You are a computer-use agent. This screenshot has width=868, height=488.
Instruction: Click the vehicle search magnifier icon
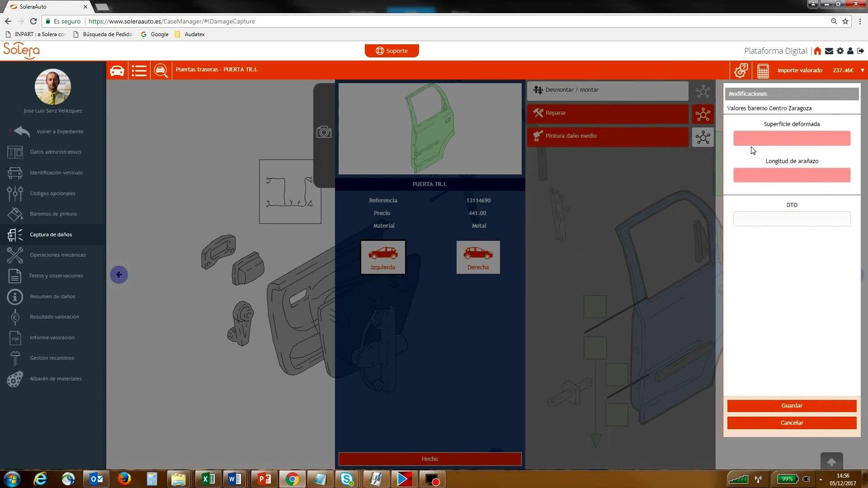[160, 71]
